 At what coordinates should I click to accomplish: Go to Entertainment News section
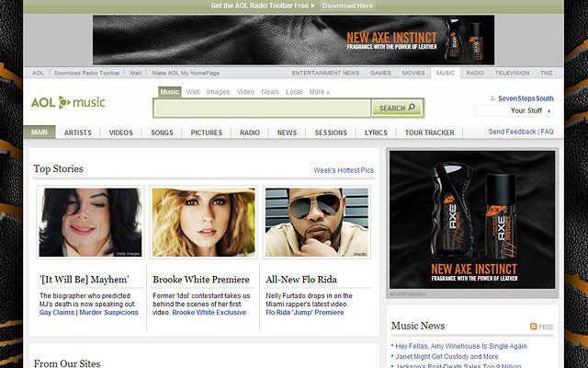[325, 73]
